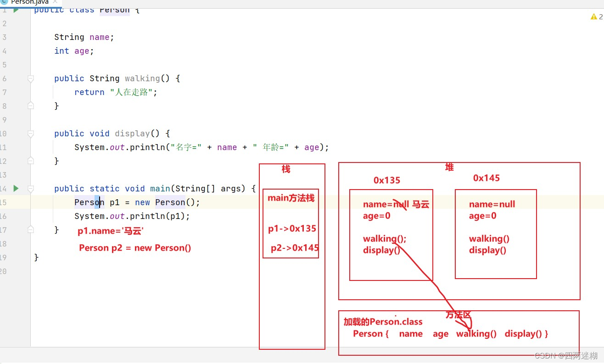
Task: Click 'void' keyword before display
Action: 100,134
